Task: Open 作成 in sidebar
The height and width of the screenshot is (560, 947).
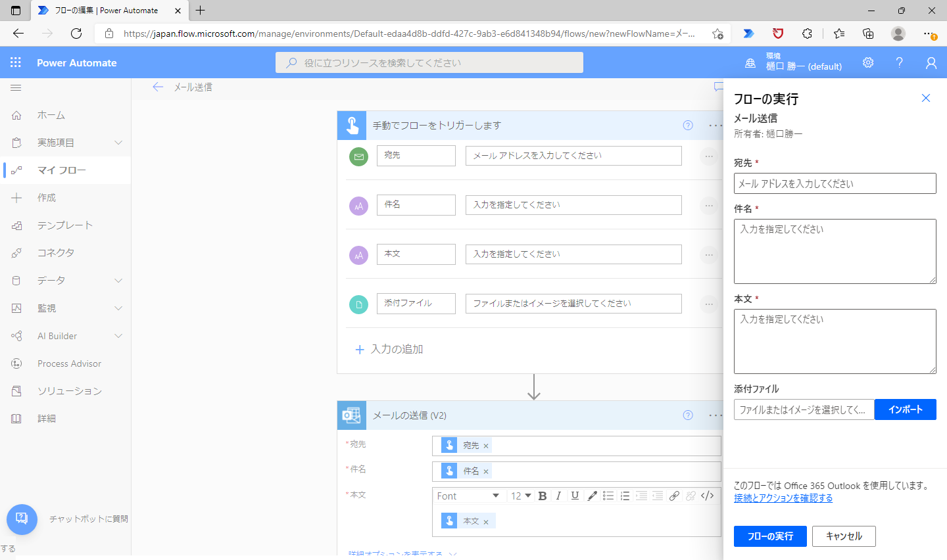Action: coord(47,198)
